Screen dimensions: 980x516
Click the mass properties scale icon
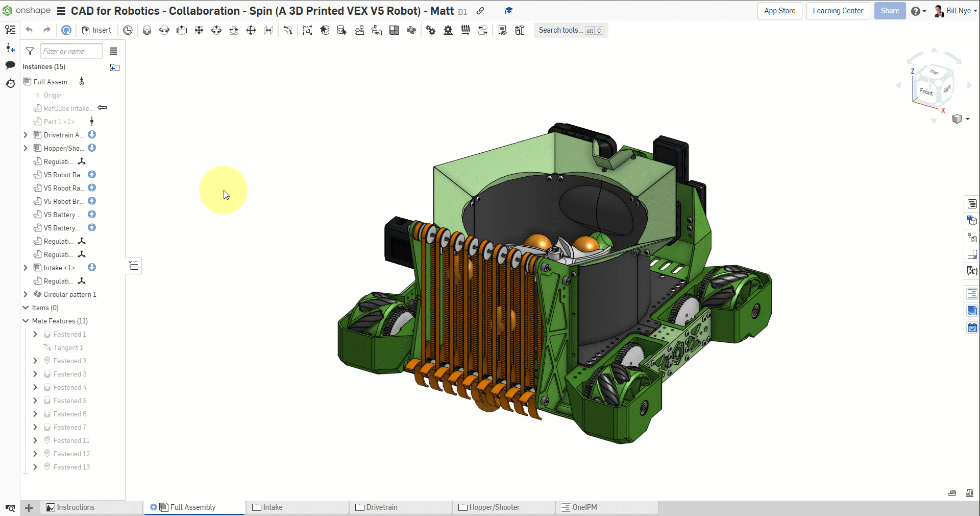pyautogui.click(x=969, y=493)
